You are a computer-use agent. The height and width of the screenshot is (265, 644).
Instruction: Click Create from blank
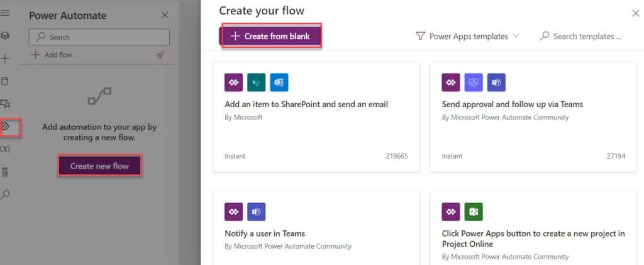(x=270, y=36)
